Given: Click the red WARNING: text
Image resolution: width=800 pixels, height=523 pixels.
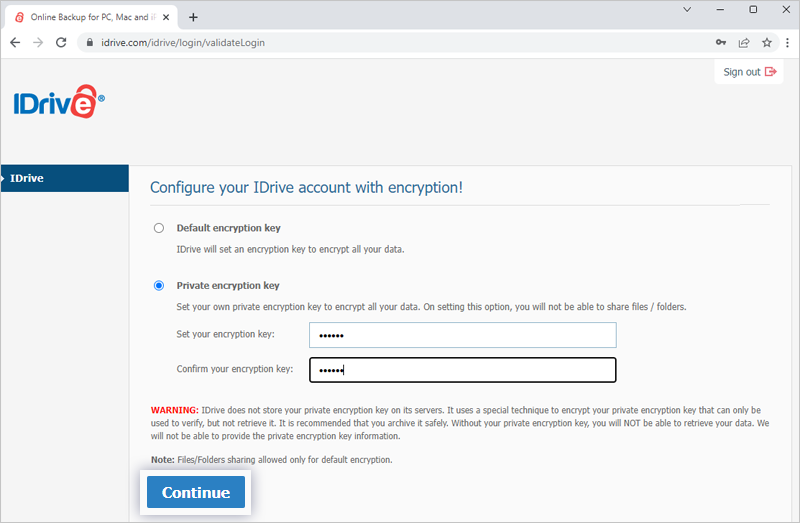Looking at the screenshot, I should click(174, 410).
